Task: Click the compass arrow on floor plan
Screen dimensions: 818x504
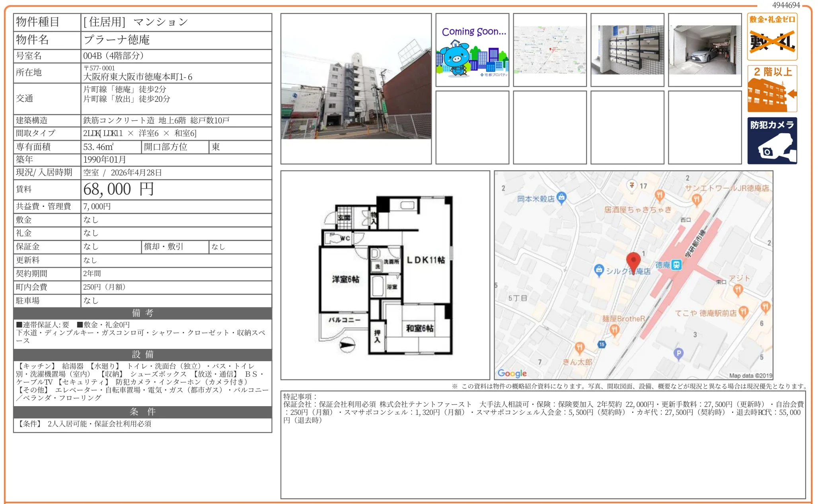Action: coord(347,345)
